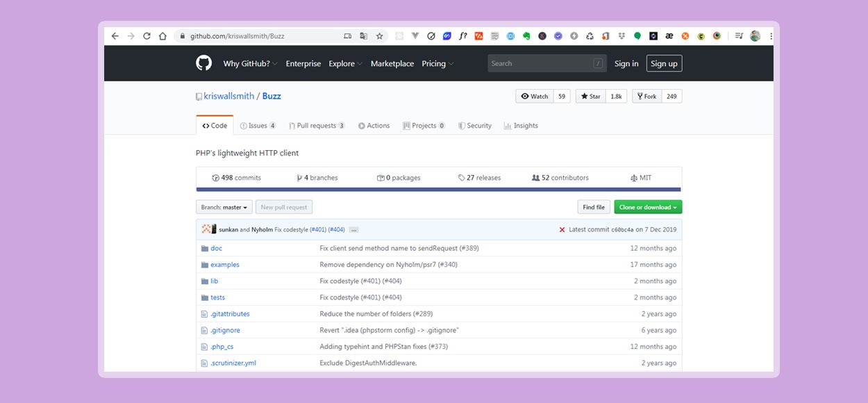
Task: Fork the repository with the Fork button
Action: point(647,97)
